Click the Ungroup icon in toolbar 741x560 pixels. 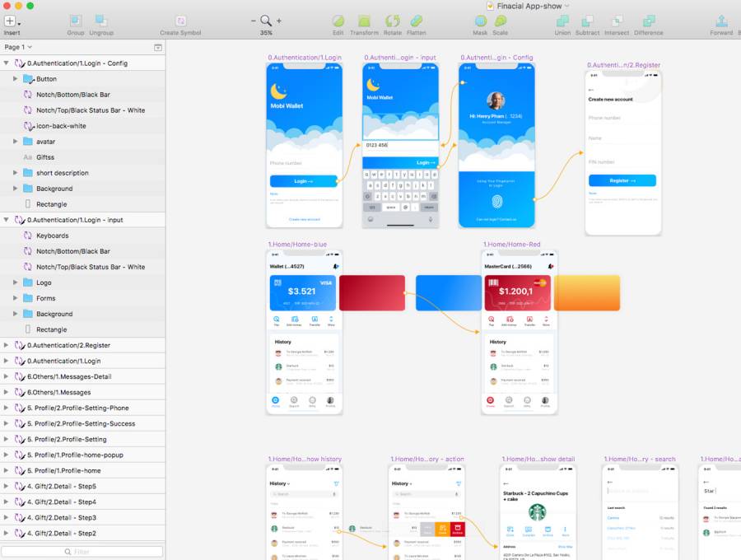coord(101,21)
